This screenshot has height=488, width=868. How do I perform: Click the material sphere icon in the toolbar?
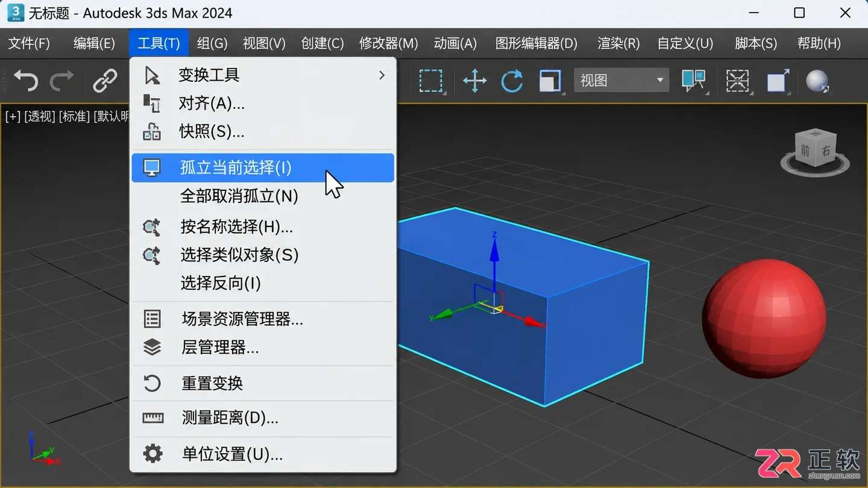[817, 81]
